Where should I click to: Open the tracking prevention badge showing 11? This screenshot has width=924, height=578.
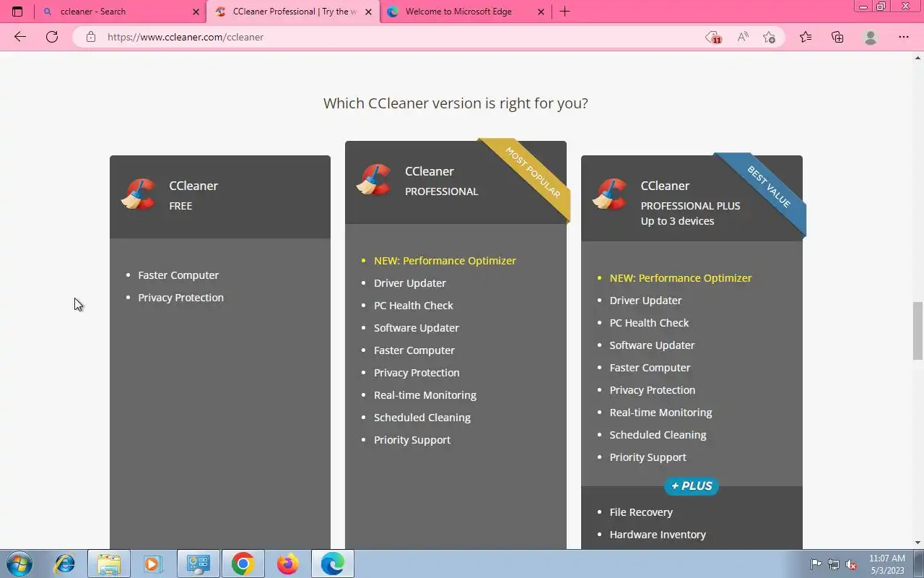click(x=713, y=38)
